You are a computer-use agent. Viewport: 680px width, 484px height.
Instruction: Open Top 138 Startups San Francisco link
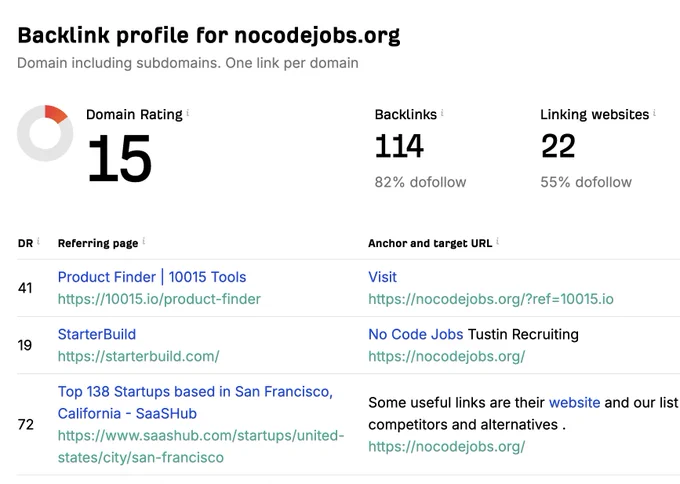[x=195, y=402]
